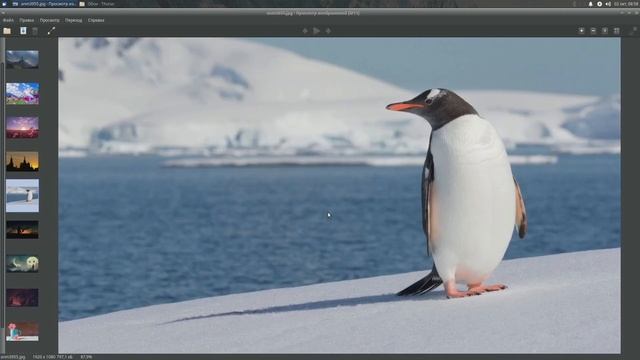Select the dark red thumbnail

click(22, 298)
